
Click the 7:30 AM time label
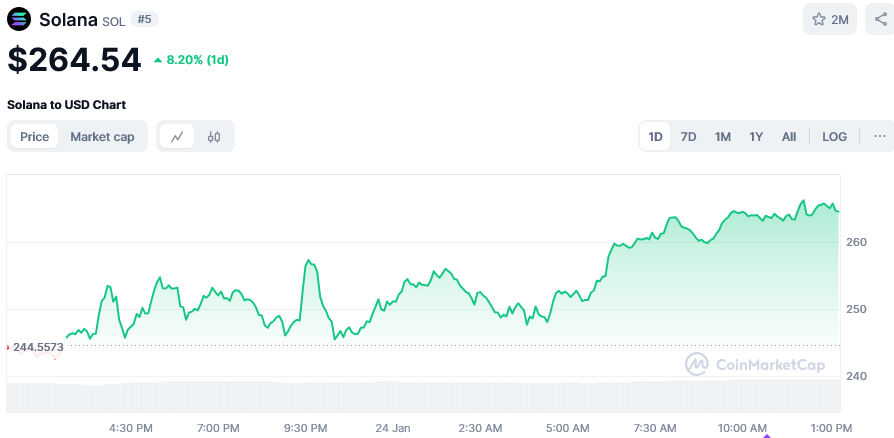coord(655,428)
